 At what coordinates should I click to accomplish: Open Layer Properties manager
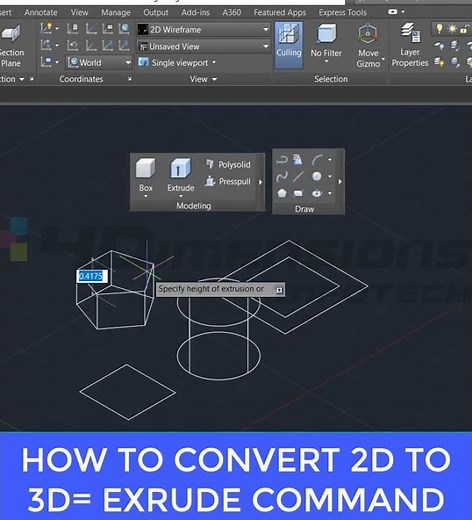point(410,45)
